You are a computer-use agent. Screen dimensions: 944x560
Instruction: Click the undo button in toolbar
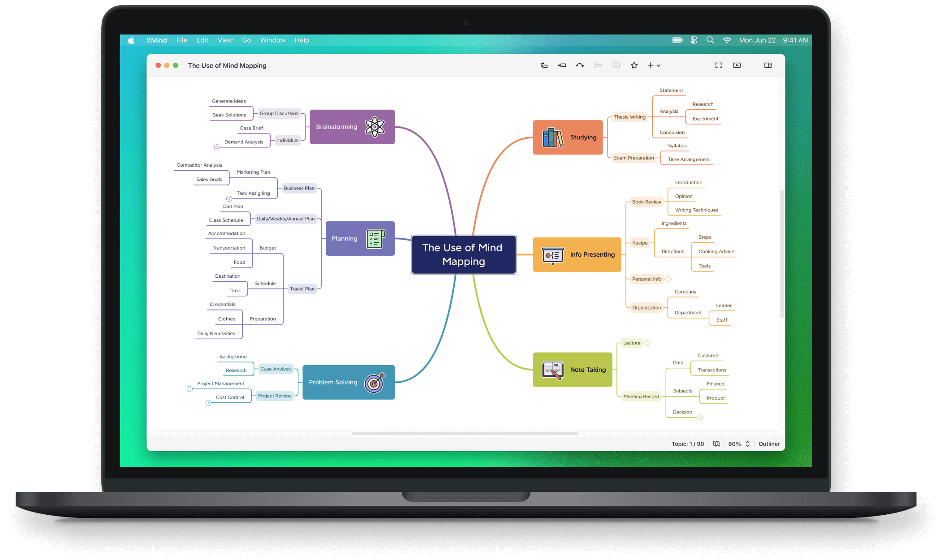click(x=578, y=65)
